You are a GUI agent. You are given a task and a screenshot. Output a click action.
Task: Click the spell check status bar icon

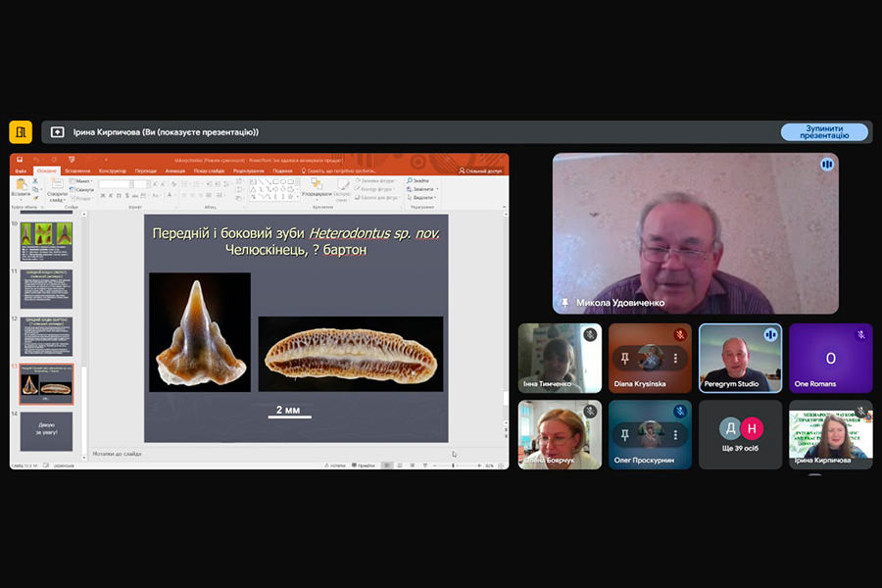(x=45, y=465)
